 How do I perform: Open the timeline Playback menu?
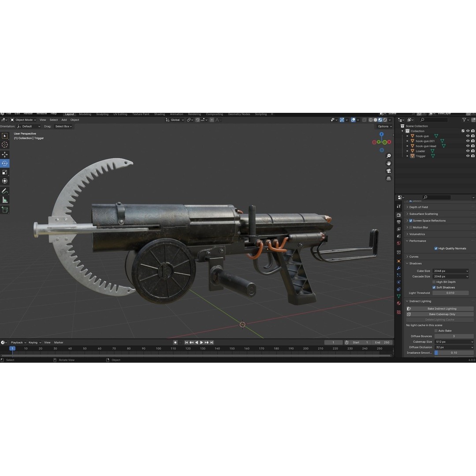(x=18, y=342)
